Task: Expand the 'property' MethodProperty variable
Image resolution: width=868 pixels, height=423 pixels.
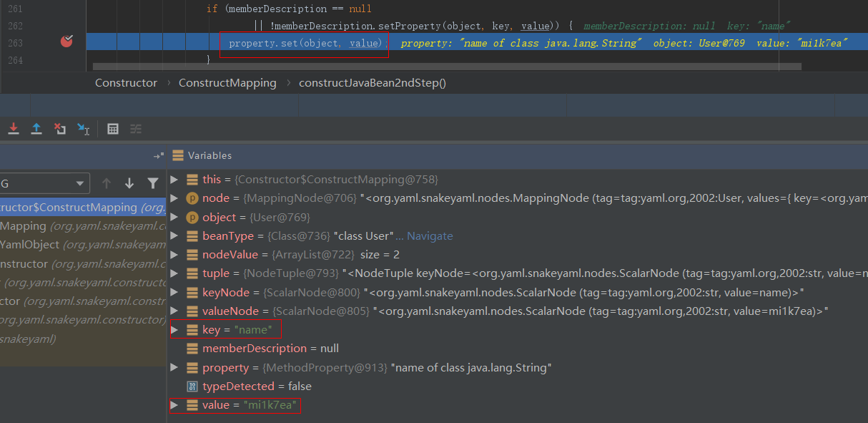Action: (174, 367)
